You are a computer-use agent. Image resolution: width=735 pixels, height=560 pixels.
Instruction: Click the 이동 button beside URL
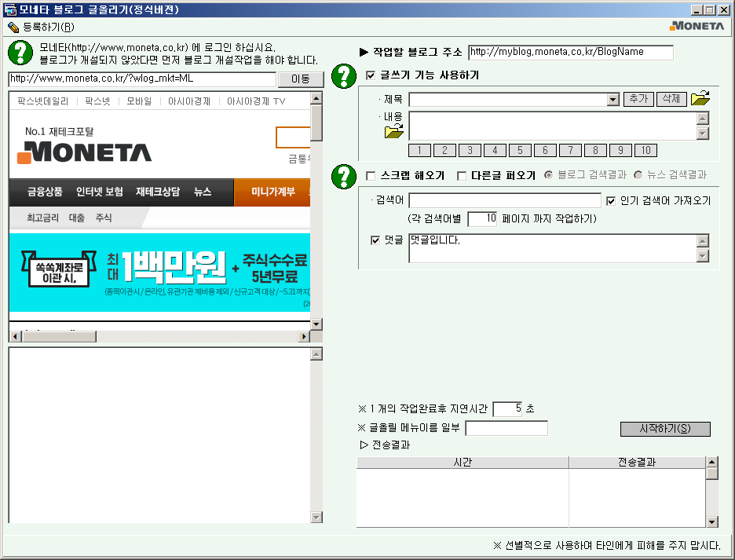pyautogui.click(x=301, y=79)
